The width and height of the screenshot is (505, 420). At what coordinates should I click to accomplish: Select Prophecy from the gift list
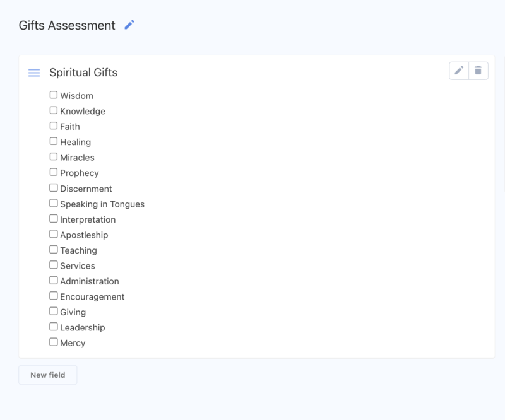(x=54, y=172)
